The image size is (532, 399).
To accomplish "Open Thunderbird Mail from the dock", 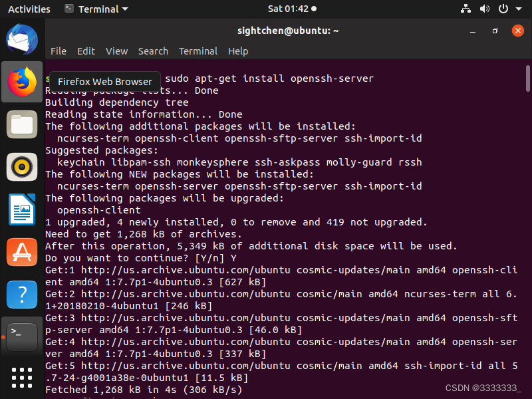I will 22,39.
